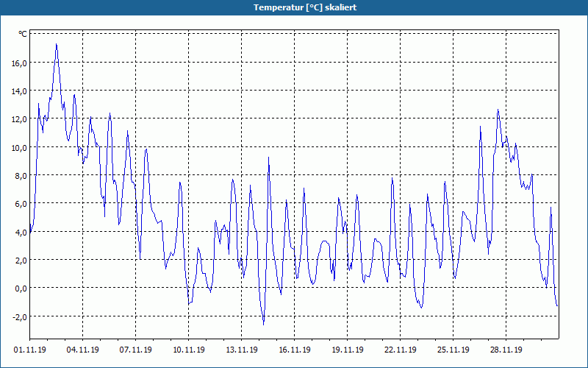Click the 10,0 y-axis label
The width and height of the screenshot is (588, 368).
pyautogui.click(x=19, y=148)
